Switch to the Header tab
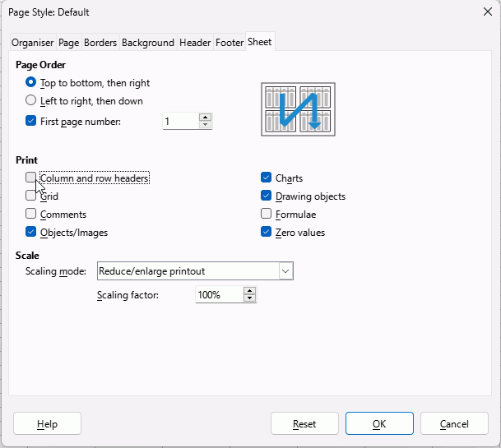 (195, 43)
